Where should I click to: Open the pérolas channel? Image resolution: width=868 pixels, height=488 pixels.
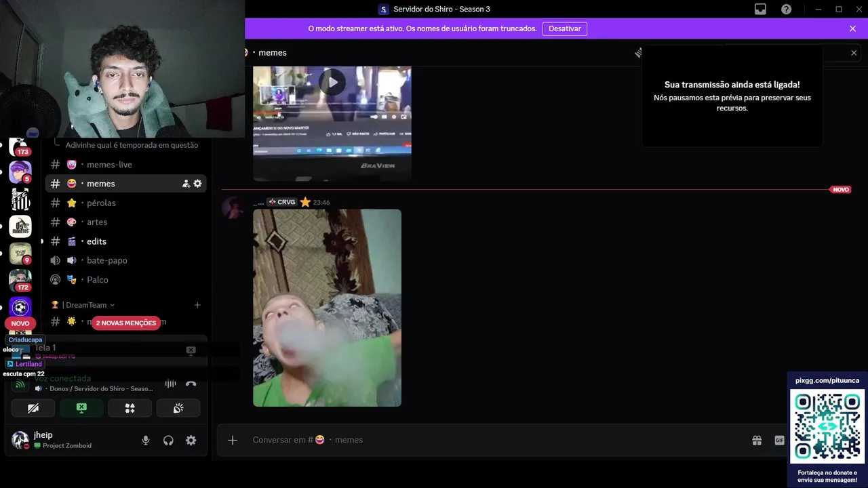coord(126,203)
